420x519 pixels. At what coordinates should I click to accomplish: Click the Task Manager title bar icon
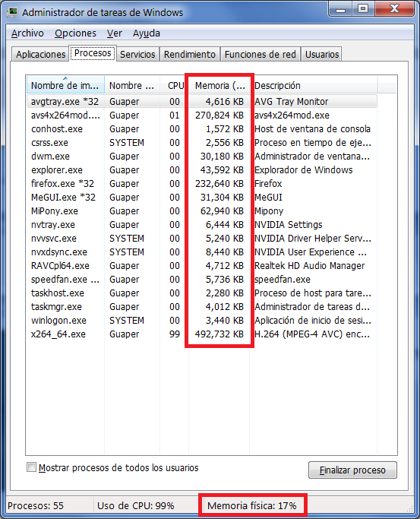pos(13,12)
